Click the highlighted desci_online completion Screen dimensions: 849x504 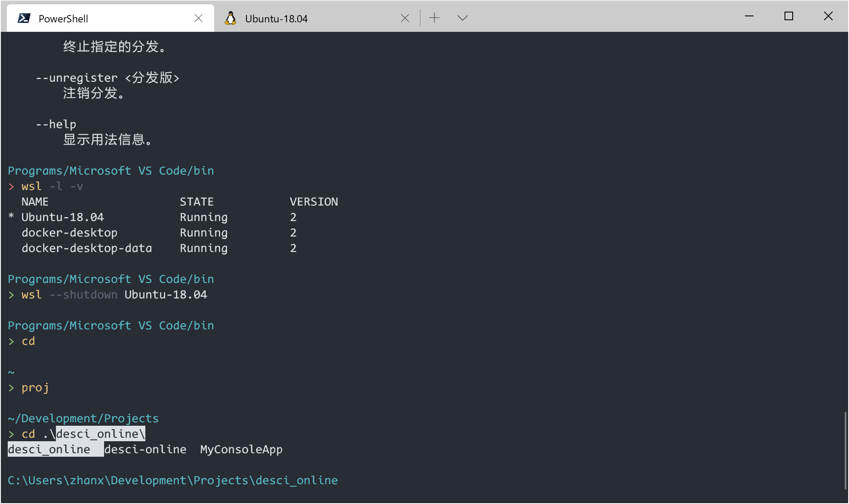(49, 449)
